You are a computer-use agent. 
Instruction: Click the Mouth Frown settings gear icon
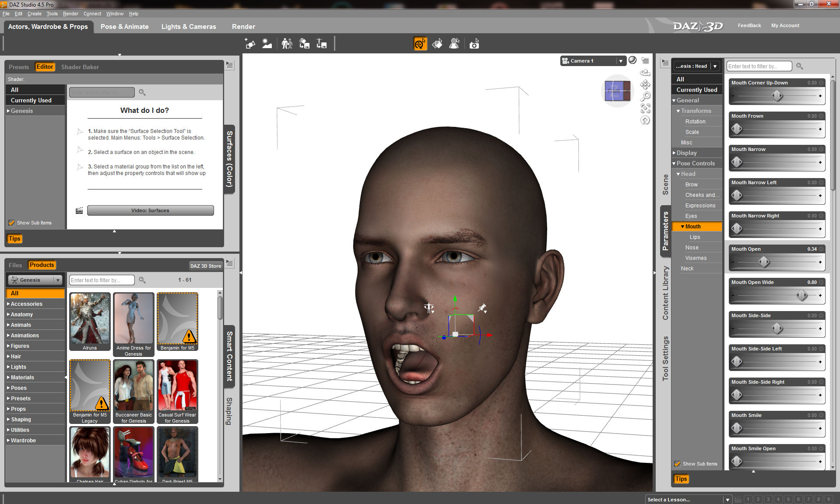[821, 116]
